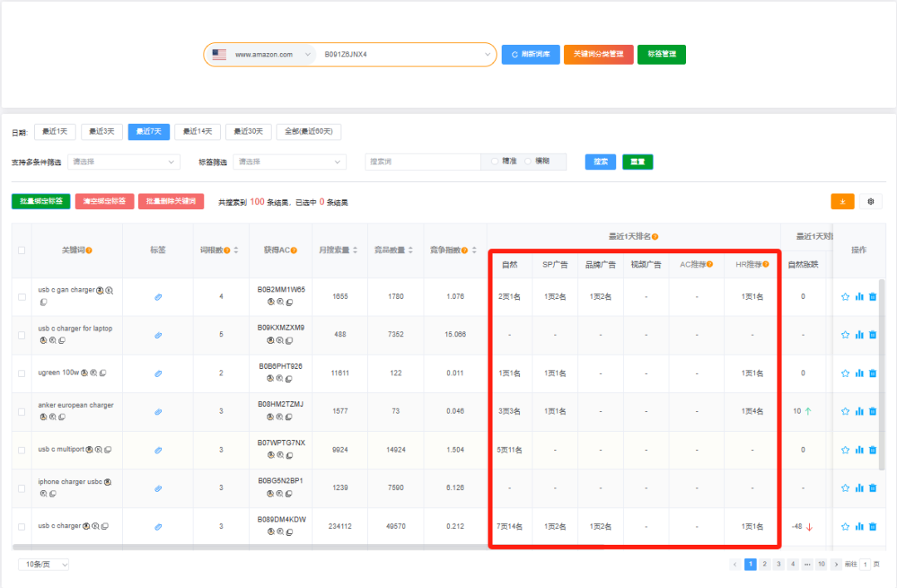Open the 支持多条件筛选 dropdown
This screenshot has height=588, width=897.
[124, 162]
